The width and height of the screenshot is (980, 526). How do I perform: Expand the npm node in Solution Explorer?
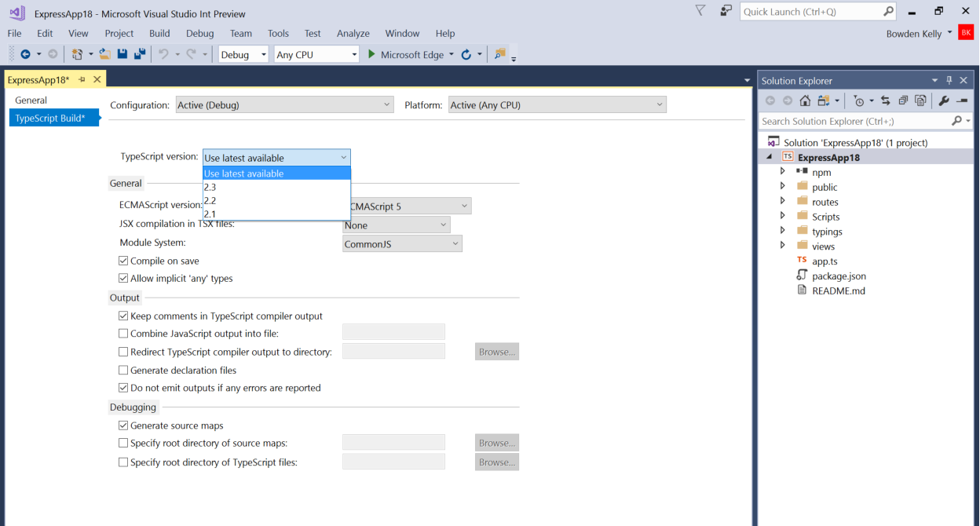tap(782, 171)
